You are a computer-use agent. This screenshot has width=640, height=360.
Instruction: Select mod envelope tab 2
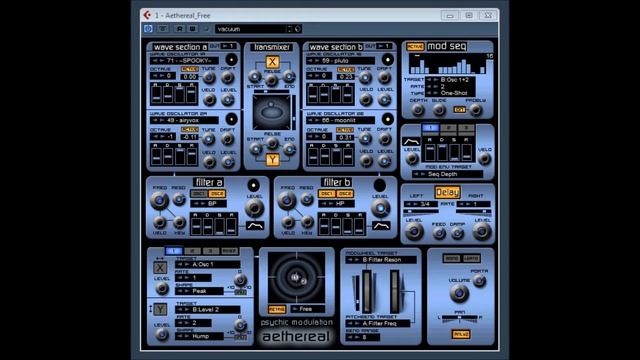[x=448, y=128]
